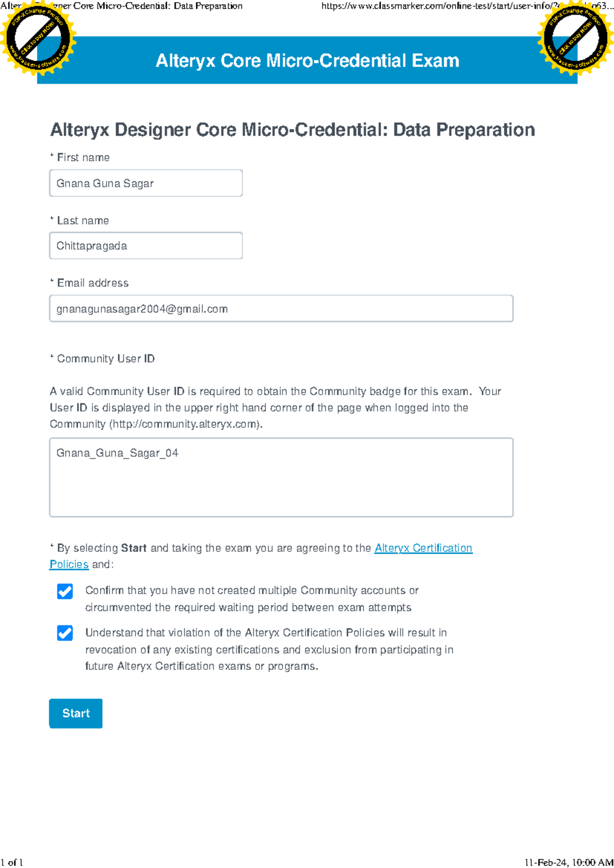
Task: Click the Alteryx Core Micro-Credential Exam banner
Action: point(307,60)
